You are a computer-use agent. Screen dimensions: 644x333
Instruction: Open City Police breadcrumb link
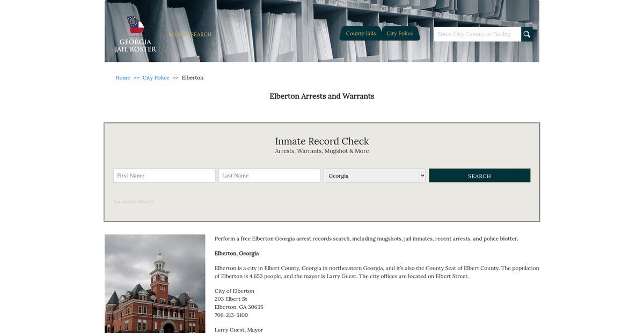click(156, 78)
